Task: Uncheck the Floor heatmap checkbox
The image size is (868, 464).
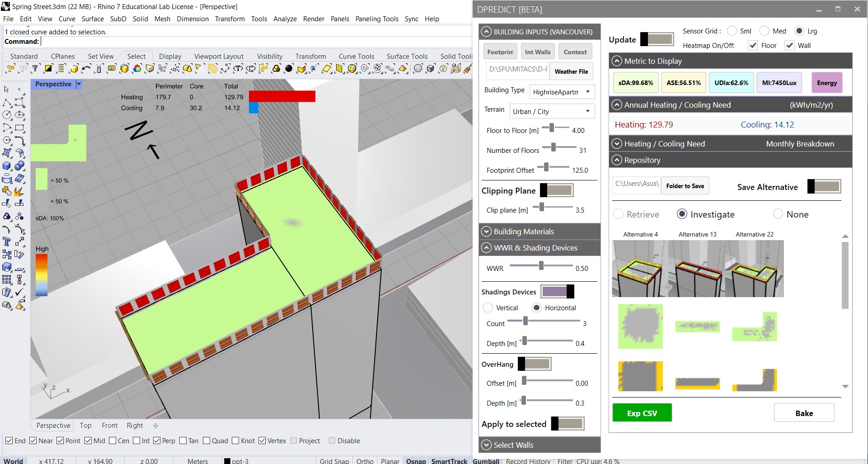Action: point(753,45)
